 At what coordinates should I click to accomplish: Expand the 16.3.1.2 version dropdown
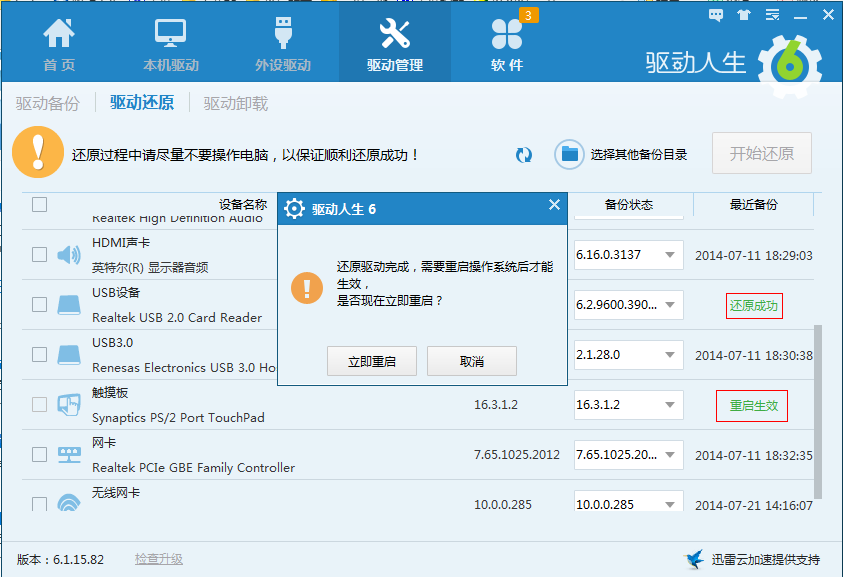point(670,404)
